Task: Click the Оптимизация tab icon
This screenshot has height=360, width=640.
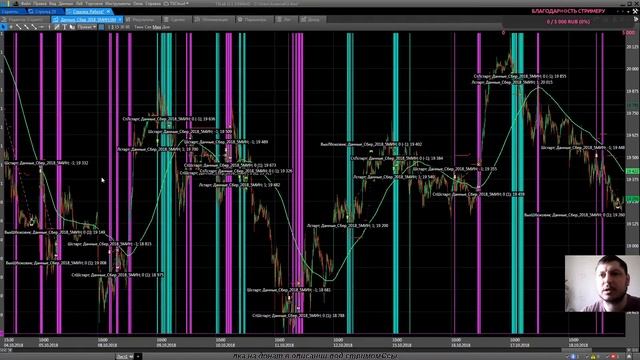Action: click(197, 19)
